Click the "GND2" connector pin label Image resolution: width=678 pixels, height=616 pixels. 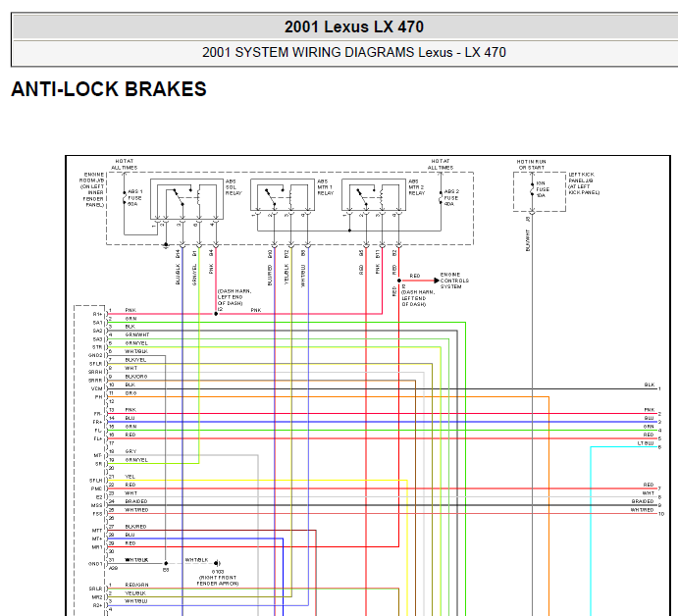point(95,355)
